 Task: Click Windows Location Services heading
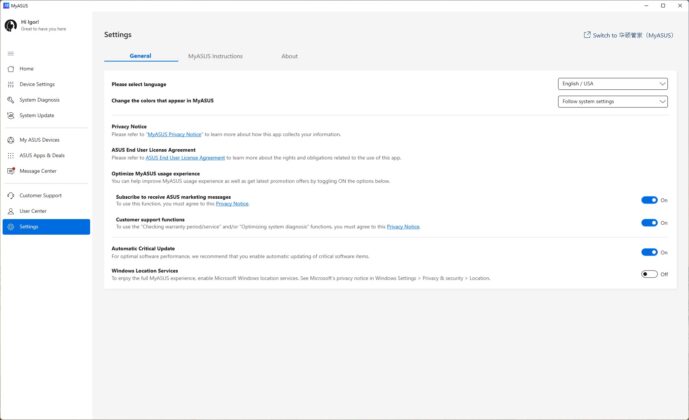[x=145, y=271]
